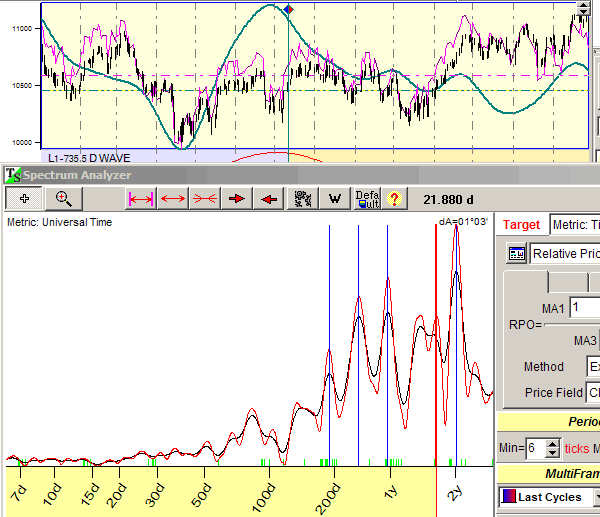Click the red ticks label beside Min
Image resolution: width=600 pixels, height=517 pixels.
coord(577,448)
